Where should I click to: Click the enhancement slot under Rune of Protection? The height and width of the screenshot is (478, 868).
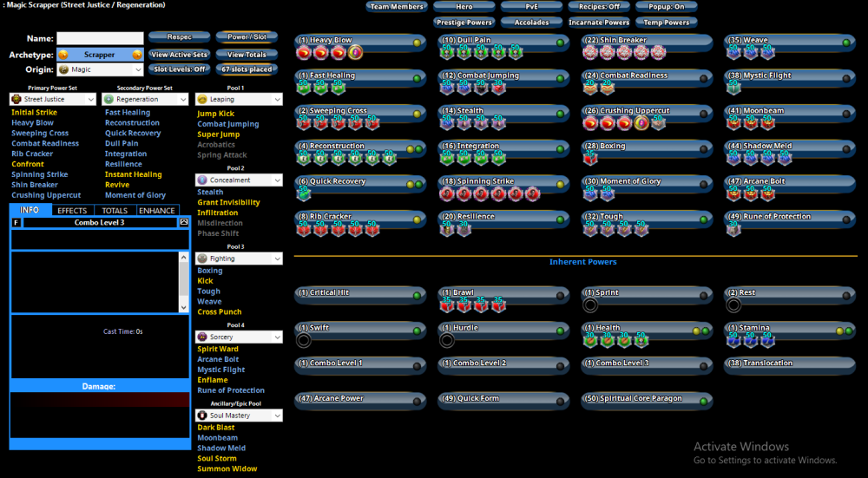point(733,229)
